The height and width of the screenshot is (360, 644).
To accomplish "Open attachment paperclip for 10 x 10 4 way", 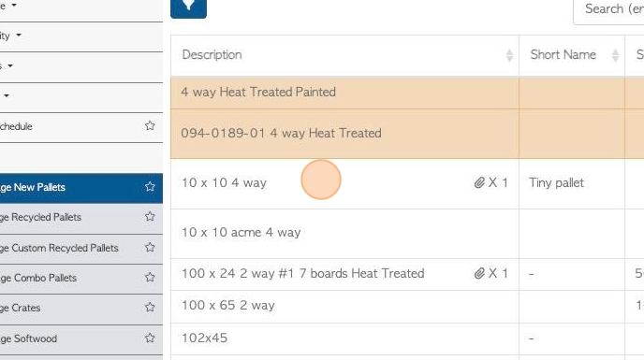I will tap(479, 182).
